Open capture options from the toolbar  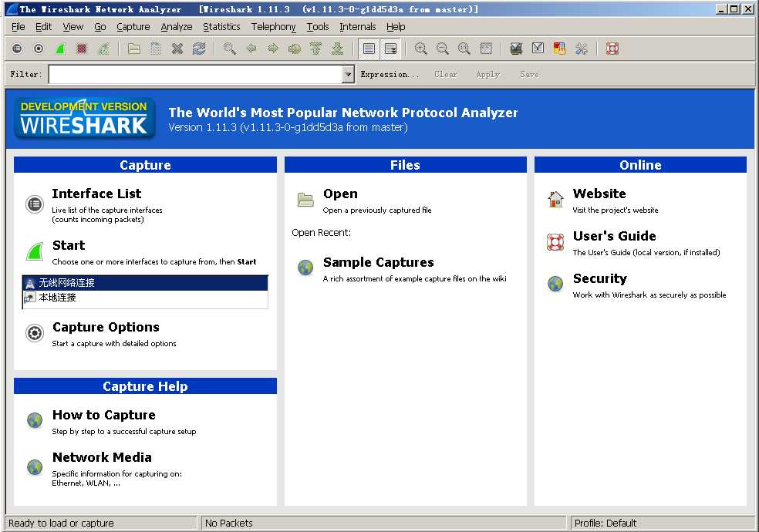[39, 49]
